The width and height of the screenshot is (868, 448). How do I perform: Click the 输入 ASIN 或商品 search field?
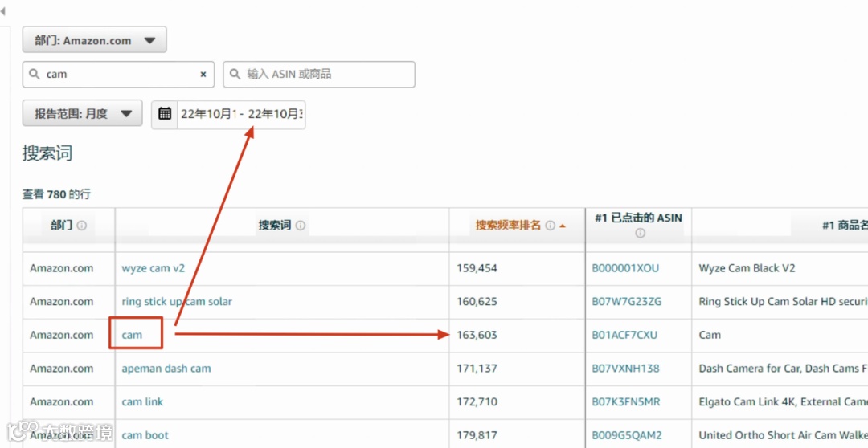319,74
